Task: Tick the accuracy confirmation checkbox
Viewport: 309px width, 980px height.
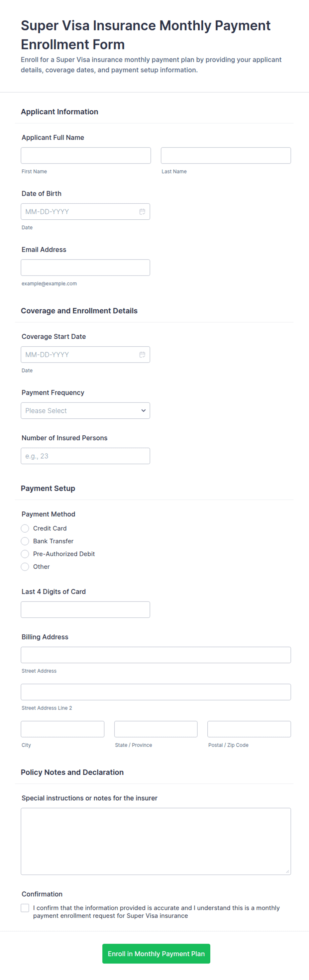Action: (x=25, y=908)
